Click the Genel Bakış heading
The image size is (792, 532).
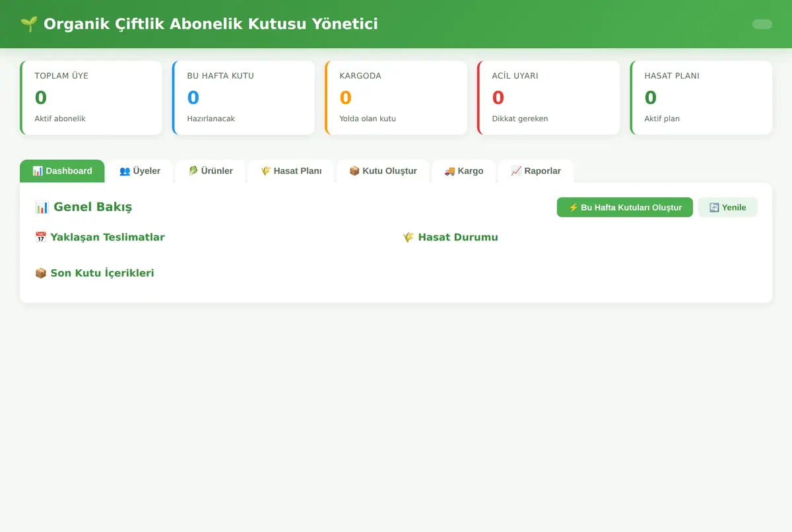(x=84, y=207)
